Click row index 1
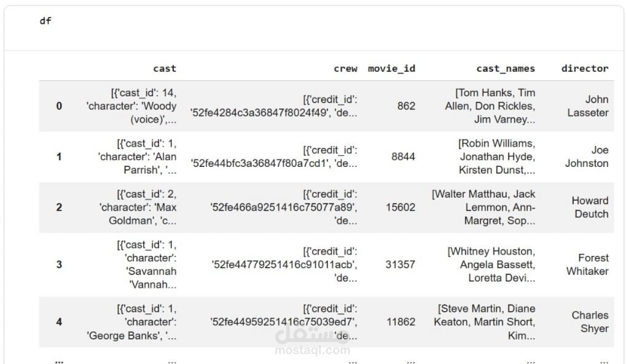Viewport: 626px width, 364px height. [x=59, y=157]
